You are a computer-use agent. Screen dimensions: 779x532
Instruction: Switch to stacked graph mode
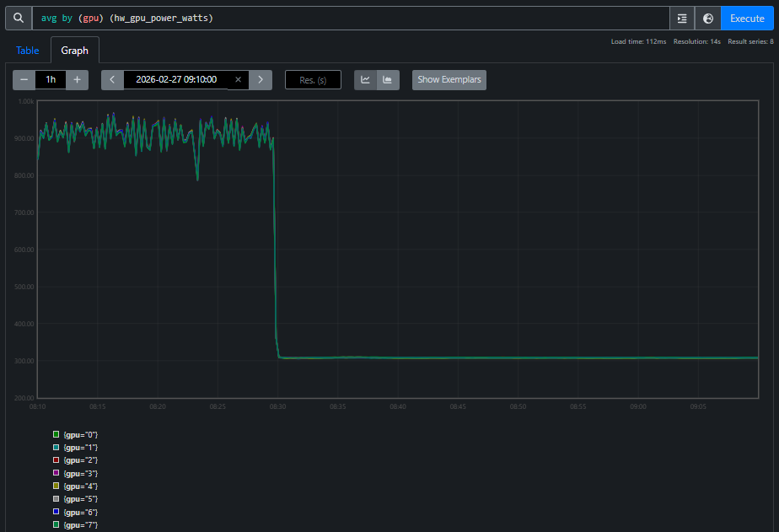[x=388, y=80]
